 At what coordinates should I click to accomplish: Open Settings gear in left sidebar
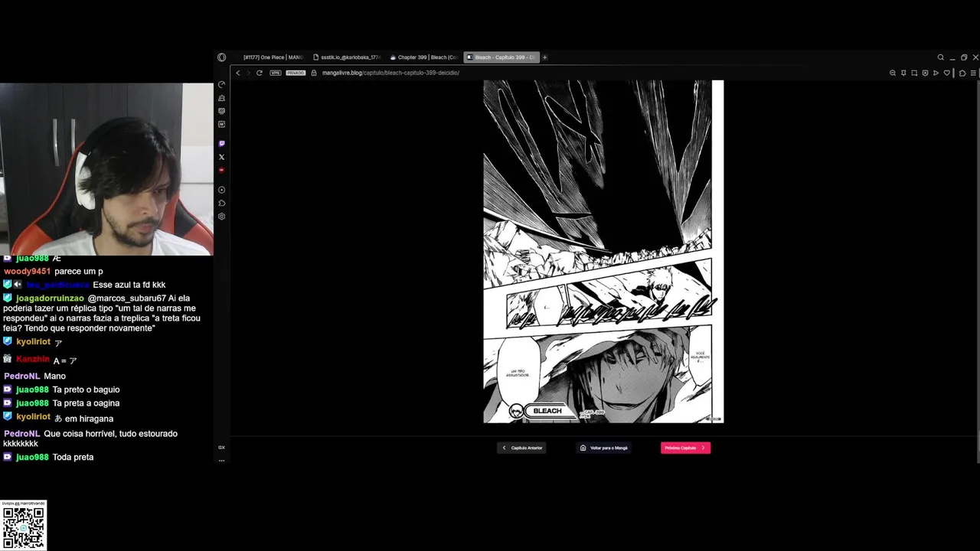(221, 217)
